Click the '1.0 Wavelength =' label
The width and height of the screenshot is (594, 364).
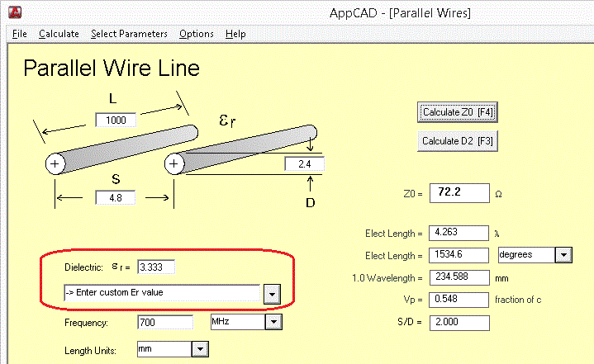[x=387, y=278]
